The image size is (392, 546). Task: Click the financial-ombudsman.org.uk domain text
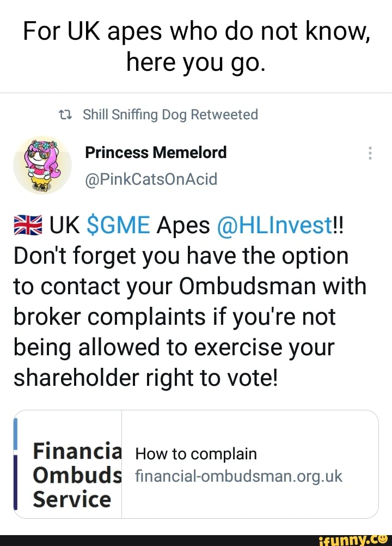click(x=238, y=477)
